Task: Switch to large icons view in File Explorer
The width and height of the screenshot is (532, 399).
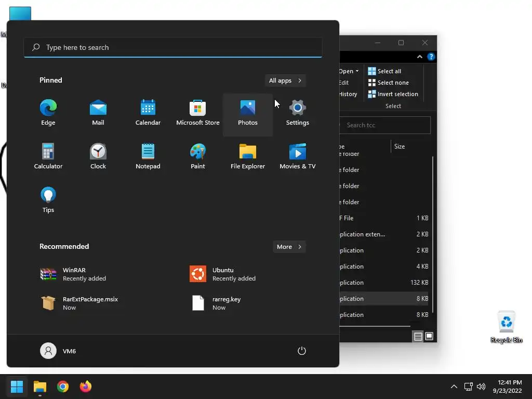Action: coord(429,336)
